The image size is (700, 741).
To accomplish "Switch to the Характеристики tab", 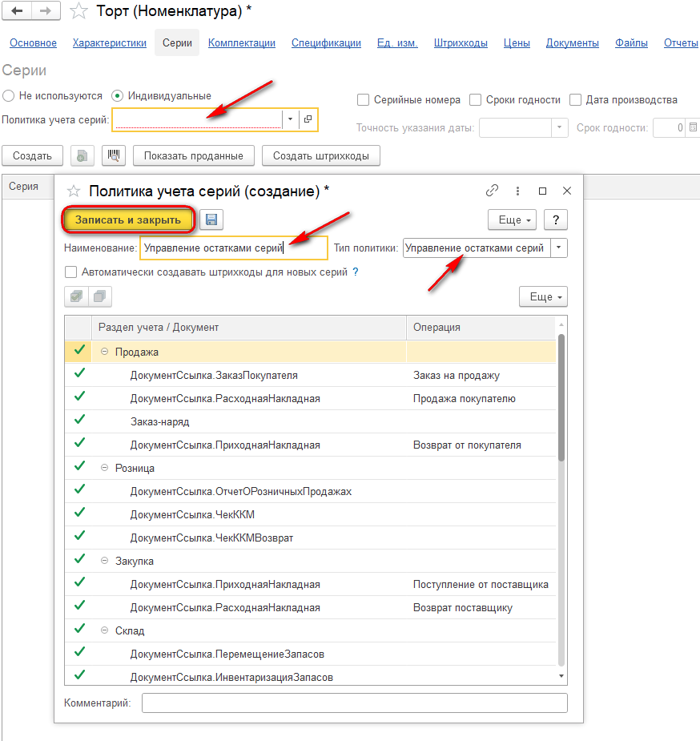I will point(110,43).
